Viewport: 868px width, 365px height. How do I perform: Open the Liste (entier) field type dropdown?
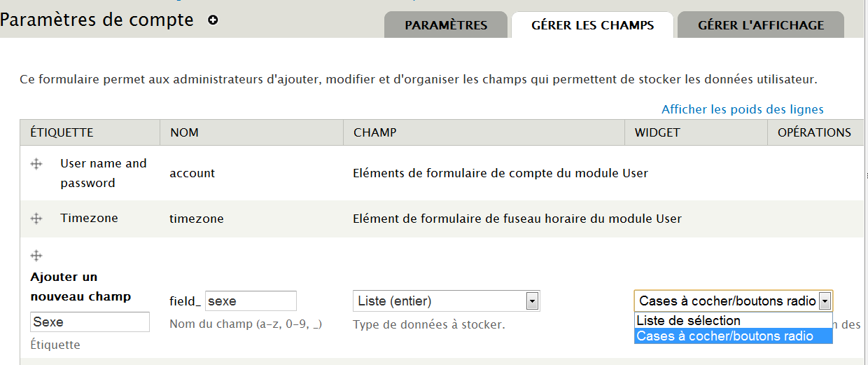click(x=446, y=301)
